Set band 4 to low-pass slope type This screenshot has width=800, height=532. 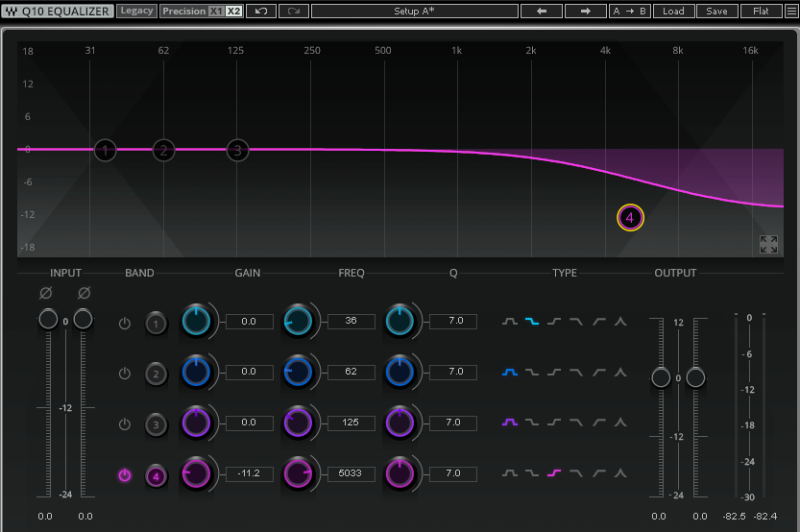[576, 473]
